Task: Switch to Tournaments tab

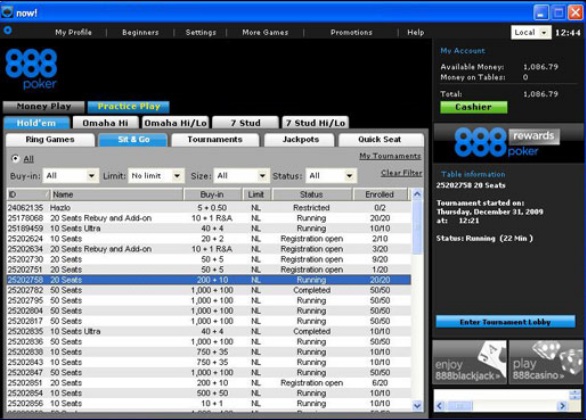Action: tap(215, 140)
